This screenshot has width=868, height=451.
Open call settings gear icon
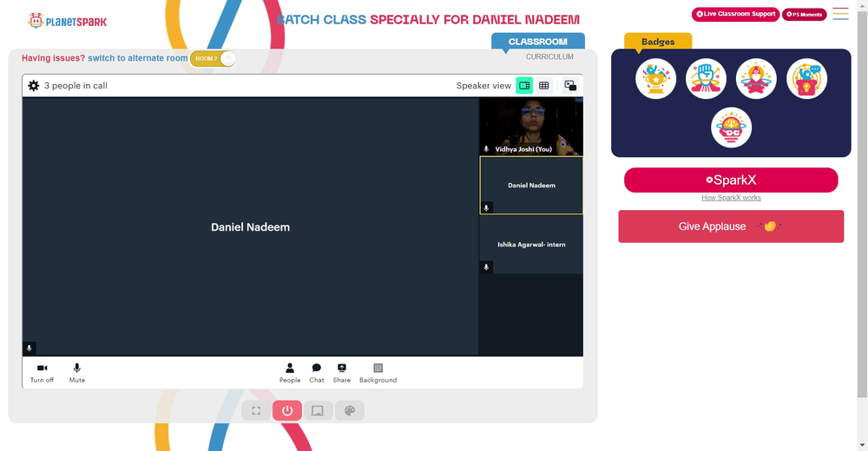click(x=34, y=86)
